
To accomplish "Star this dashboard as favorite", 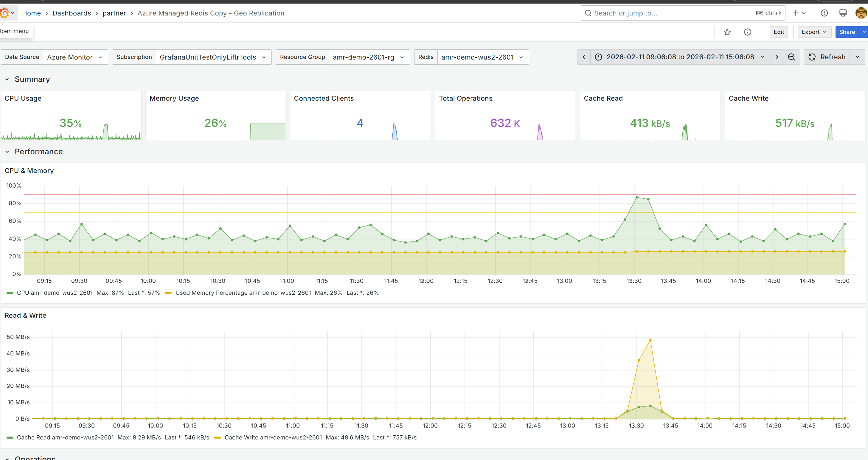I will click(727, 32).
